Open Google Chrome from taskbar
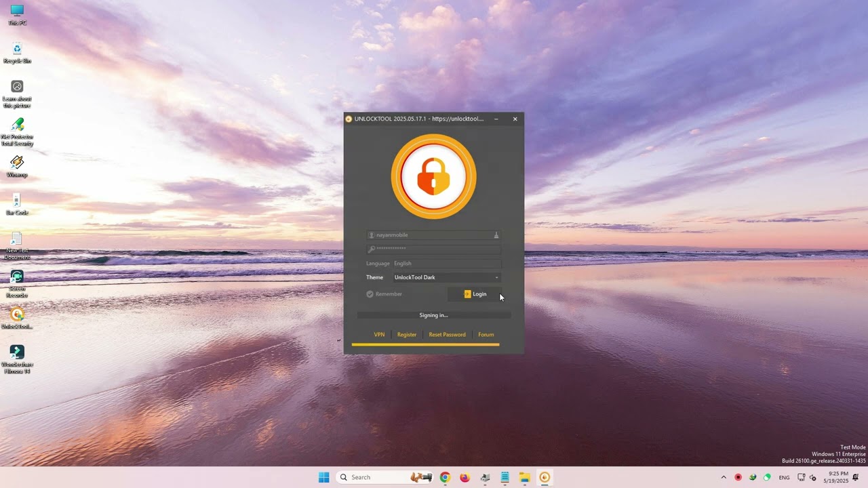Screen dimensions: 868x488 tap(445, 477)
